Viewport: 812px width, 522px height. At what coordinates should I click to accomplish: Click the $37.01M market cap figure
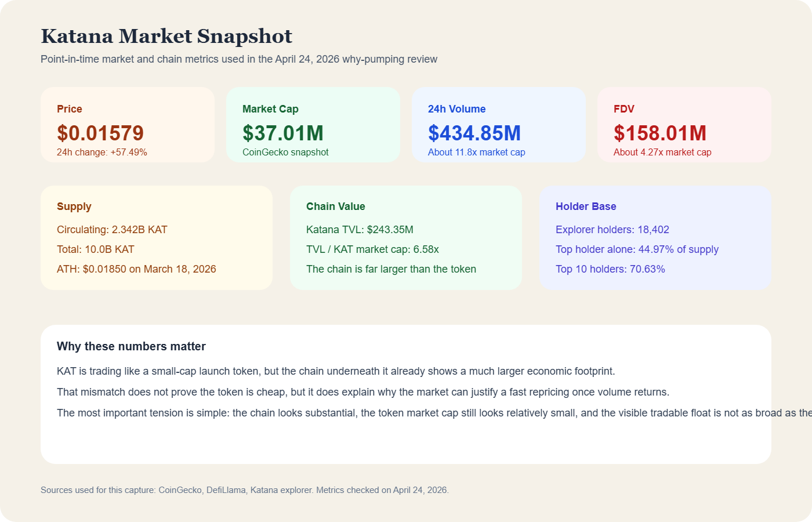tap(283, 133)
